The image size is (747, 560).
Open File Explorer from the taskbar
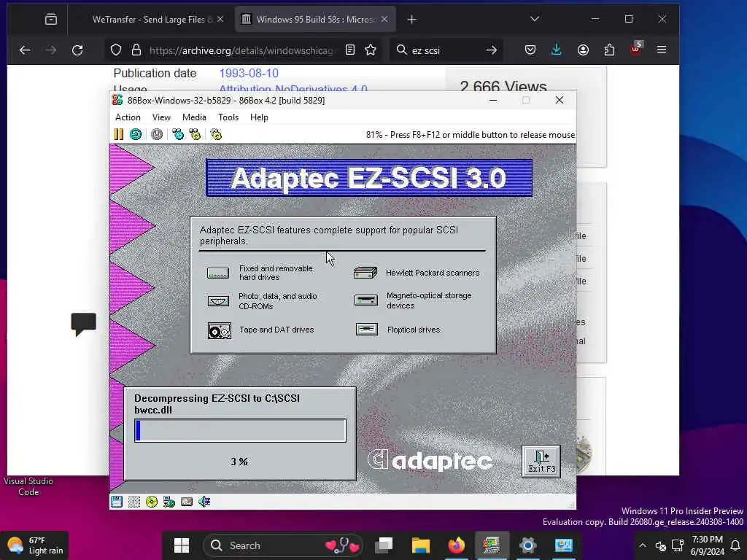(421, 545)
